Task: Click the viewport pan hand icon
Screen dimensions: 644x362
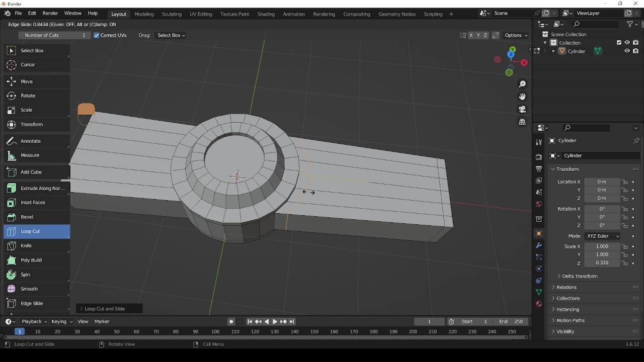Action: (x=522, y=97)
